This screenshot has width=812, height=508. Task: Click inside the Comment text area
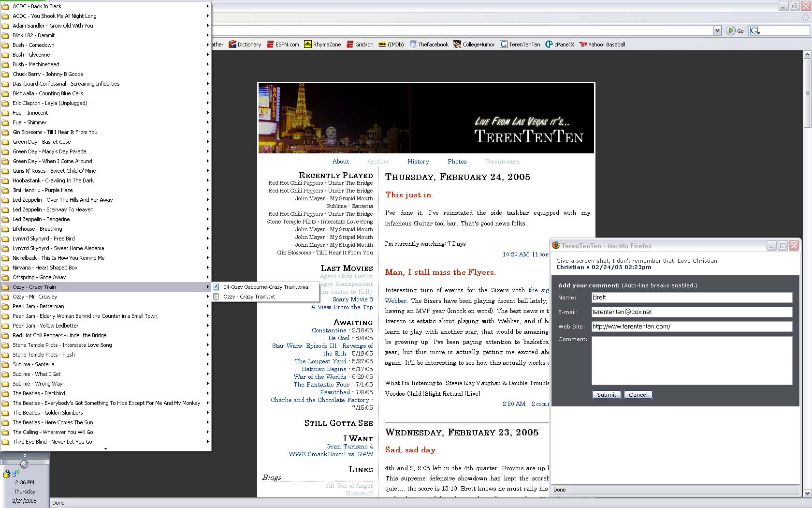pyautogui.click(x=692, y=361)
